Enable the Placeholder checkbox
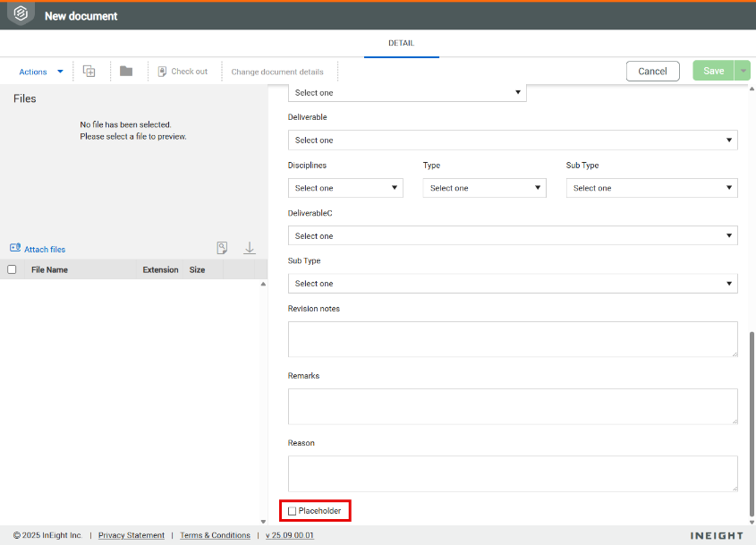Viewport: 756px width, 545px height. tap(292, 511)
